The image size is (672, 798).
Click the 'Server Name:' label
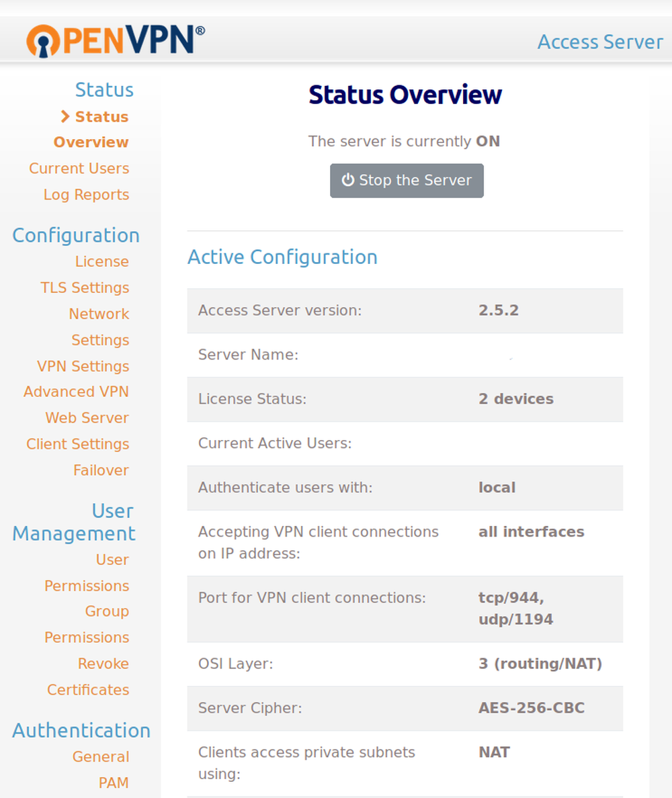point(249,355)
